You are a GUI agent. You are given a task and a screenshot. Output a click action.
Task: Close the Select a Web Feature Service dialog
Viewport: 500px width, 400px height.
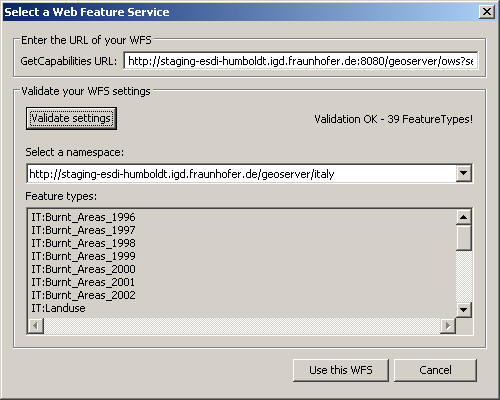tap(487, 12)
